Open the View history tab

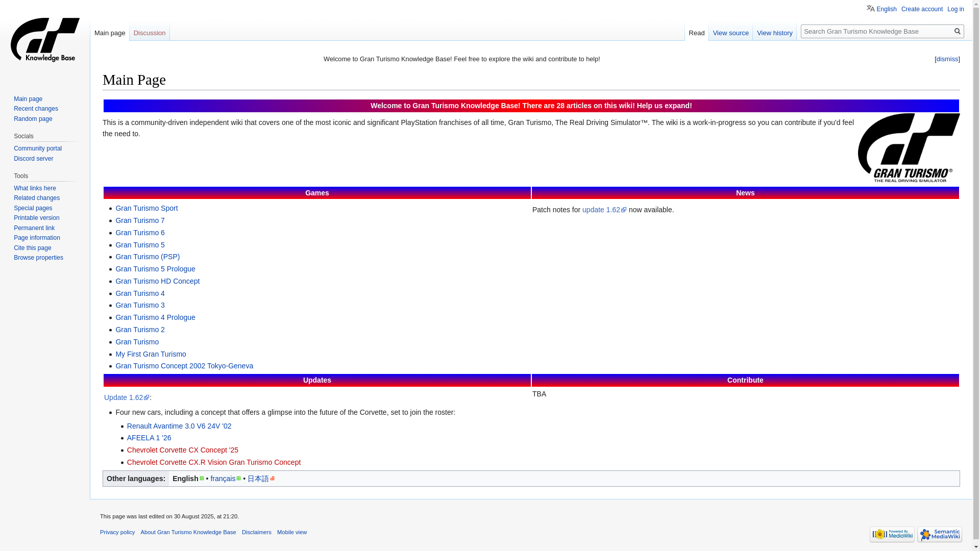tap(775, 33)
